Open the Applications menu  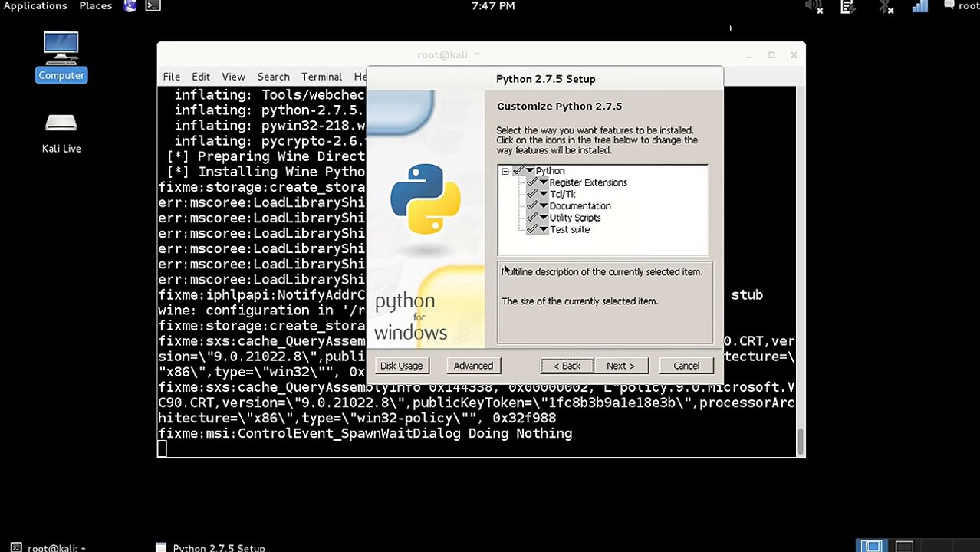[35, 6]
